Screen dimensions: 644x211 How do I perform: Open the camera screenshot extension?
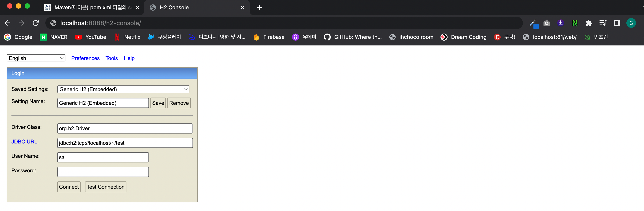[x=547, y=23]
